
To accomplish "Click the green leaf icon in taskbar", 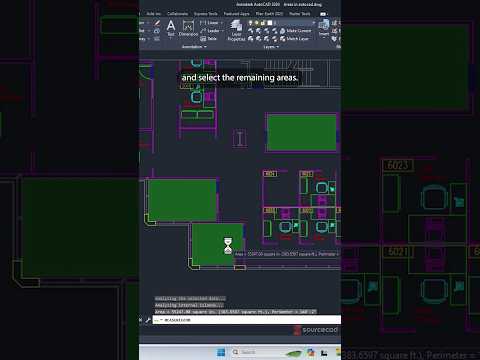I will click(293, 353).
